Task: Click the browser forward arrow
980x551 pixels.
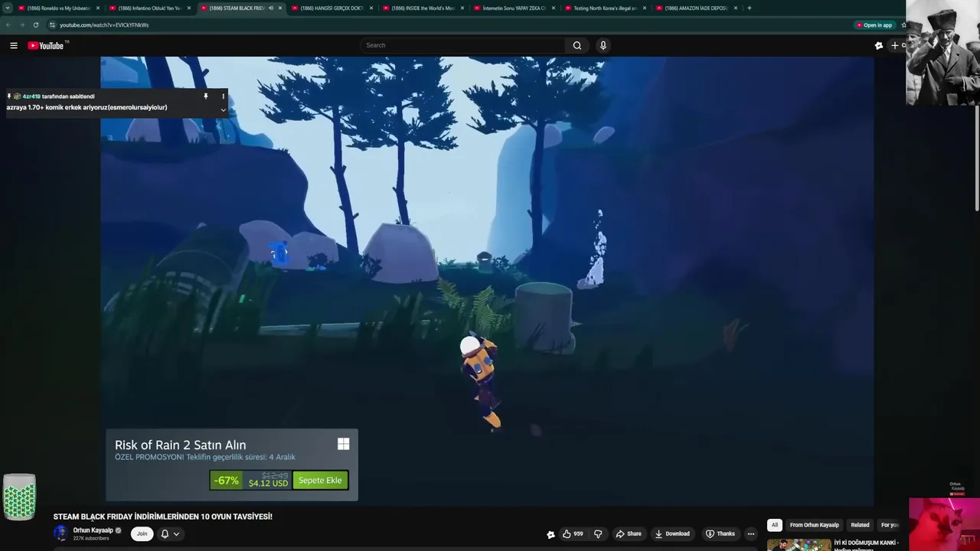Action: point(21,24)
